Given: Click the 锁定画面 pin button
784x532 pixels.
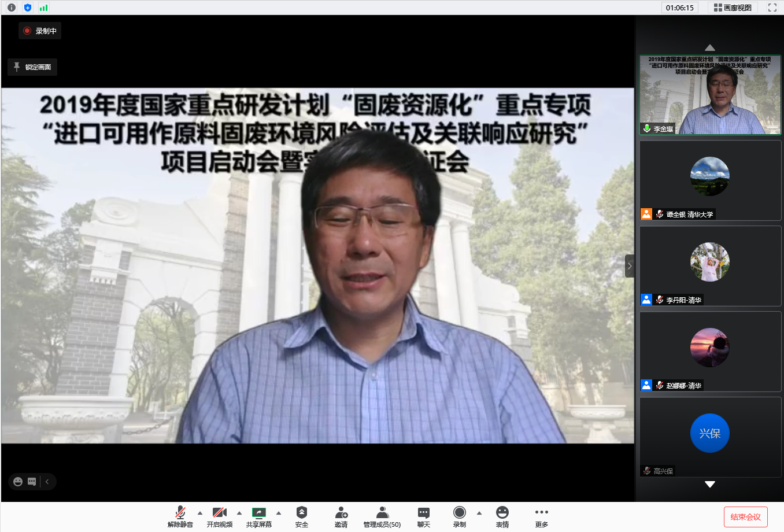Looking at the screenshot, I should click(32, 67).
